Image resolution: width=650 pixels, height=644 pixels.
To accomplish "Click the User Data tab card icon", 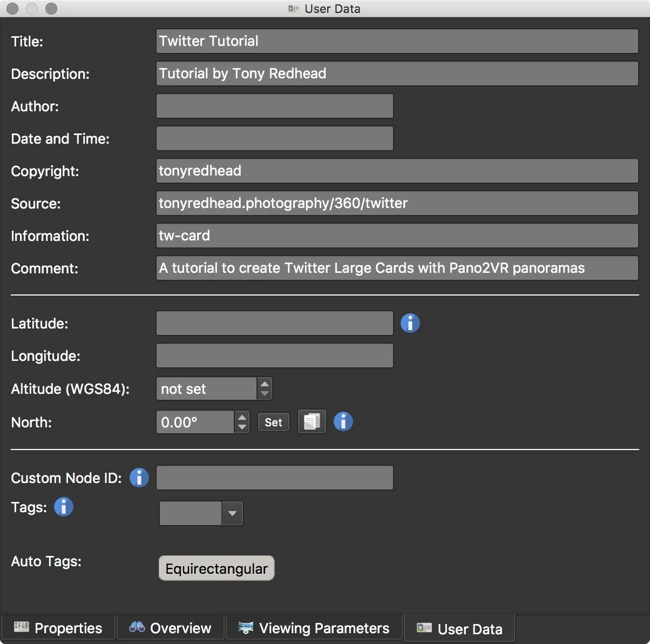I will [x=424, y=628].
